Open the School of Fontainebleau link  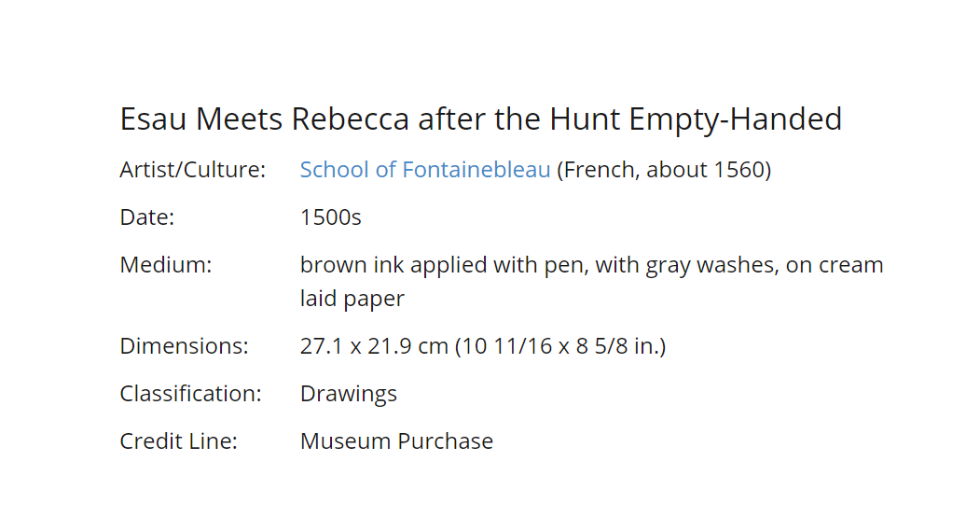[425, 170]
